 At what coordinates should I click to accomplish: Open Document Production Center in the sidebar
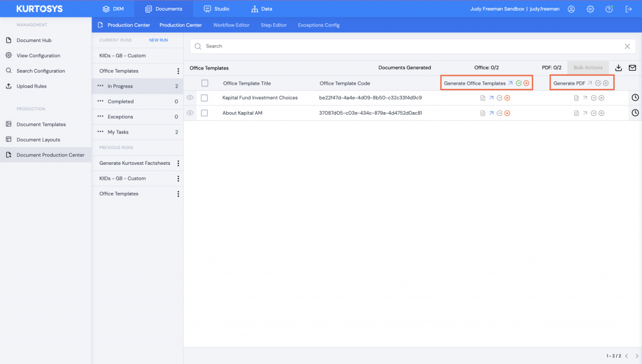point(46,155)
